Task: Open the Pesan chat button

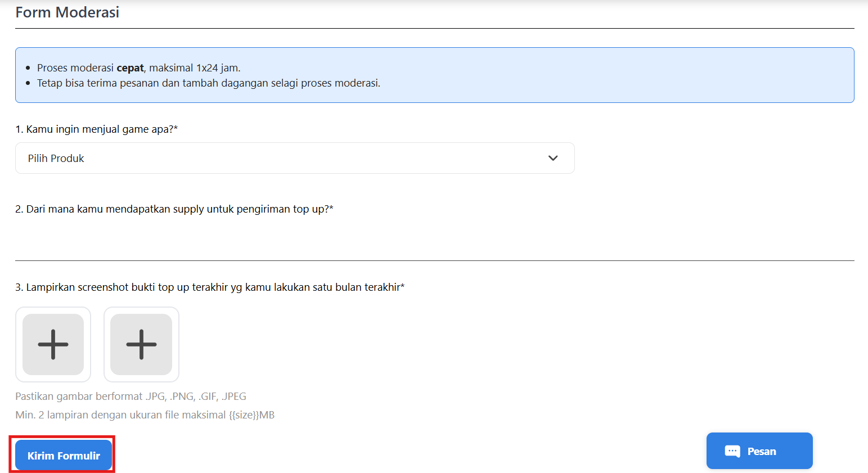Action: pos(759,451)
